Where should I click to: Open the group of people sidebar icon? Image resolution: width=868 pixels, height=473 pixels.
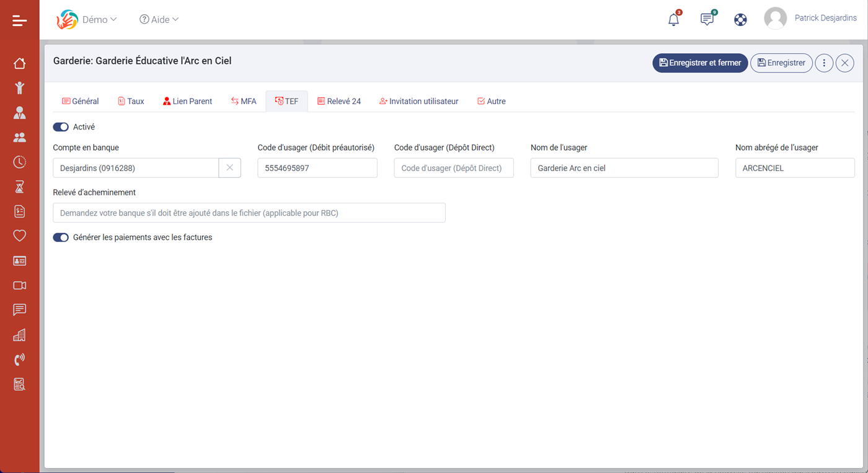(19, 138)
